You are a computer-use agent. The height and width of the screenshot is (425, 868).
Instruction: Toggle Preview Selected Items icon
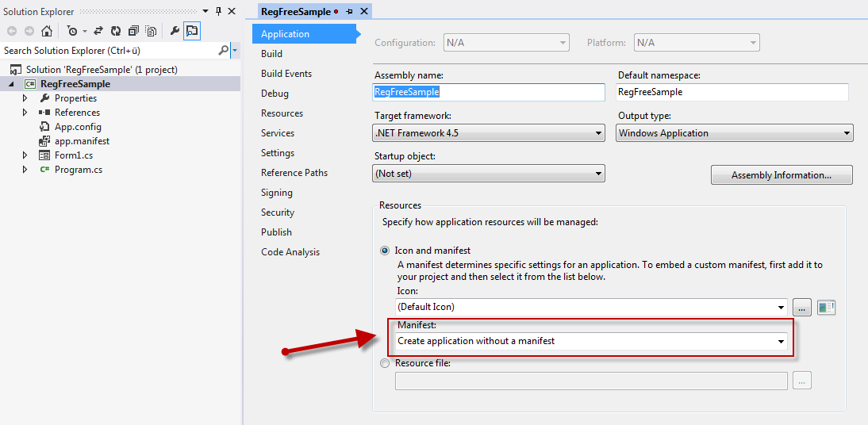(192, 32)
